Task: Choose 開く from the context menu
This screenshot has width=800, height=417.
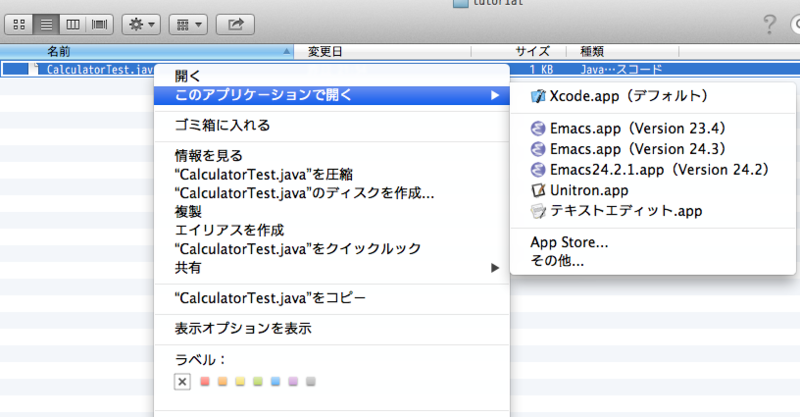Action: point(332,76)
